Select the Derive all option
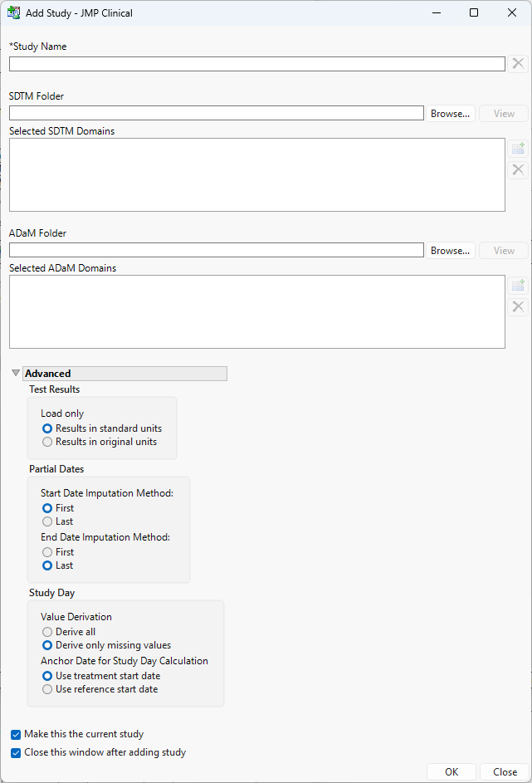Viewport: 532px width, 783px height. tap(47, 632)
